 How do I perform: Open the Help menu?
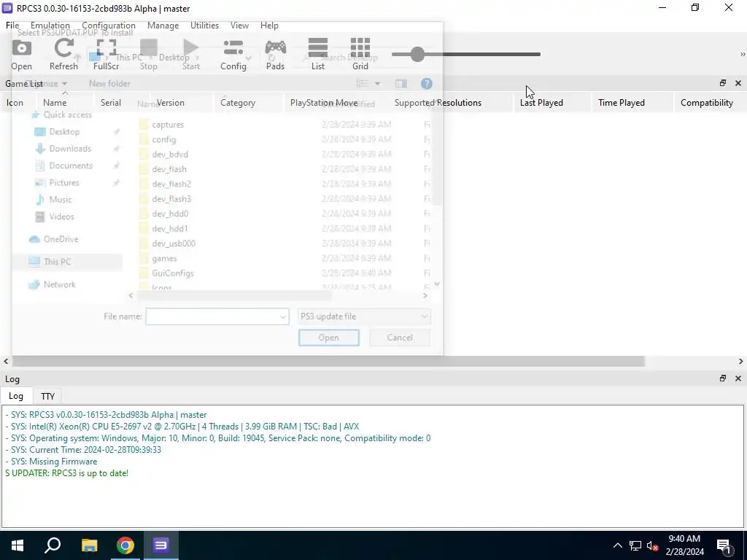tap(269, 26)
